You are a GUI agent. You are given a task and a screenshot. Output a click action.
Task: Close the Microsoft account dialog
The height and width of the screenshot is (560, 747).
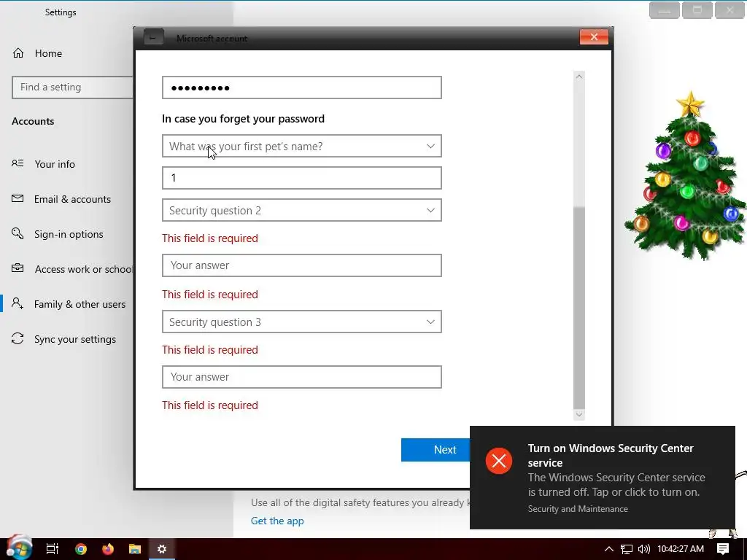[x=594, y=36]
